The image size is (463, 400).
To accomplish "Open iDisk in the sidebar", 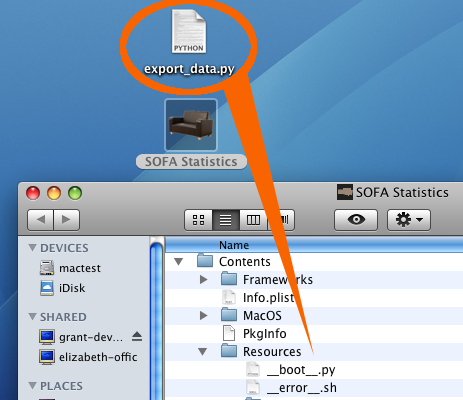I will tap(63, 288).
